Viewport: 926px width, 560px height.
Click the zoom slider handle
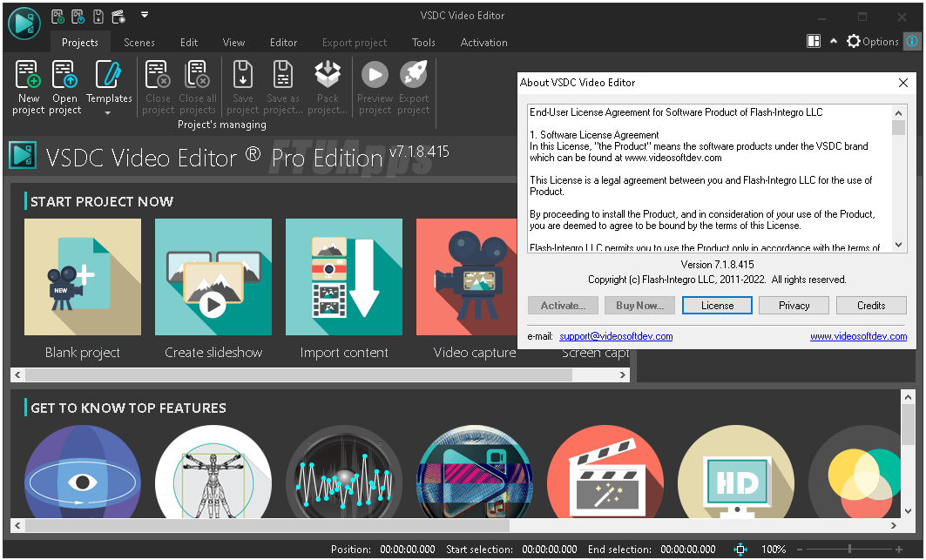849,550
